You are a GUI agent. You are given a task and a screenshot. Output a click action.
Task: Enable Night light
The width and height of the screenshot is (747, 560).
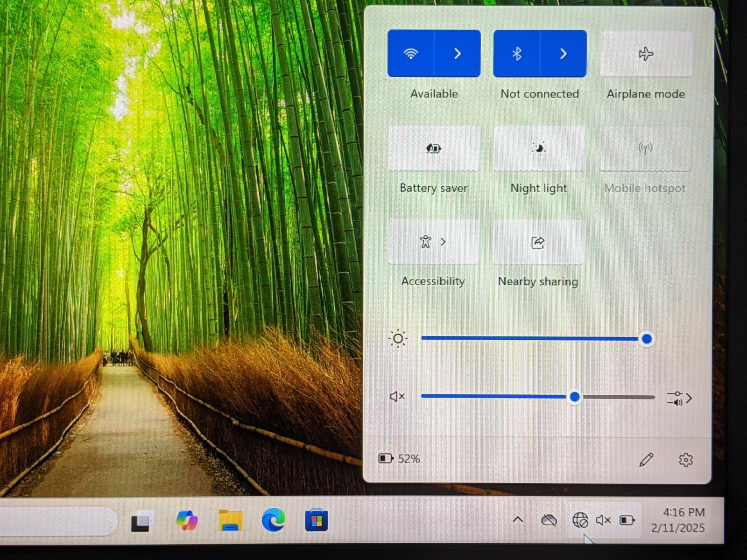(x=539, y=148)
